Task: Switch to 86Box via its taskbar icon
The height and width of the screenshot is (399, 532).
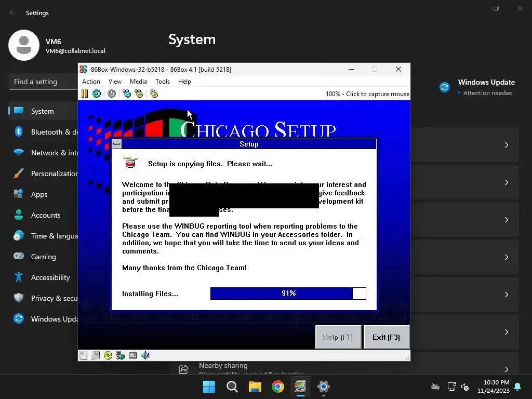Action: tap(301, 387)
